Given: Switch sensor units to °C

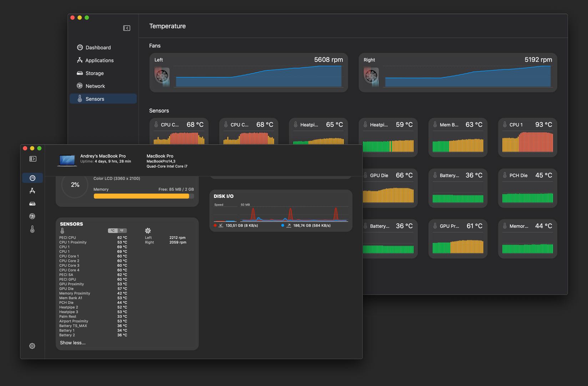Looking at the screenshot, I should point(113,231).
